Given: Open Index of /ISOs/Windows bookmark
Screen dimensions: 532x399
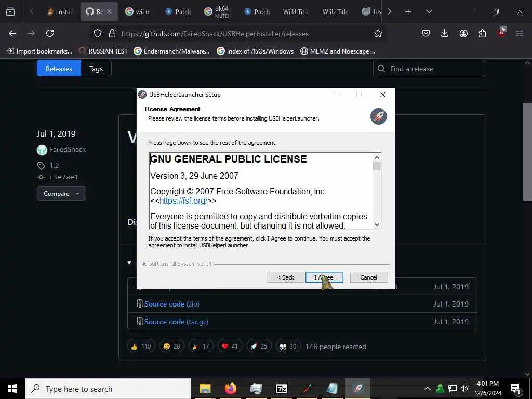Looking at the screenshot, I should (255, 51).
